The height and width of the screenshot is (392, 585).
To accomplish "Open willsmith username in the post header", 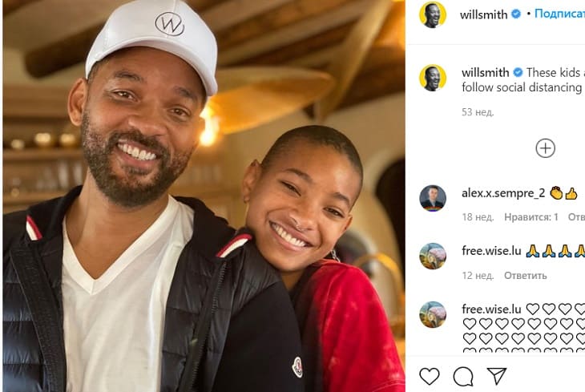I will (486, 14).
